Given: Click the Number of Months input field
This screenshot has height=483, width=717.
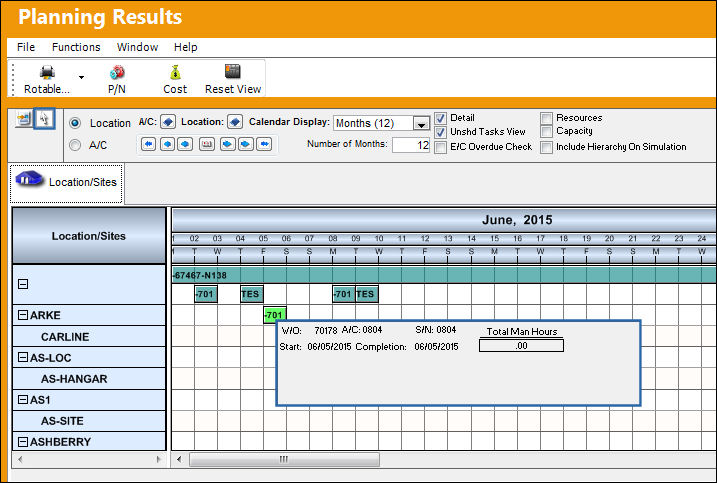Looking at the screenshot, I should tap(411, 145).
